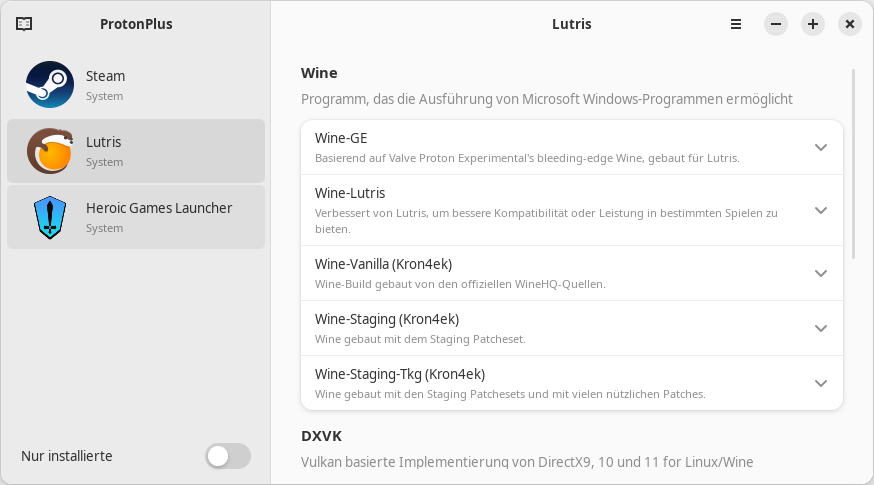This screenshot has height=485, width=874.
Task: Expand the Wine-Staging-Tkg (Kron4ek) chevron
Action: 820,383
